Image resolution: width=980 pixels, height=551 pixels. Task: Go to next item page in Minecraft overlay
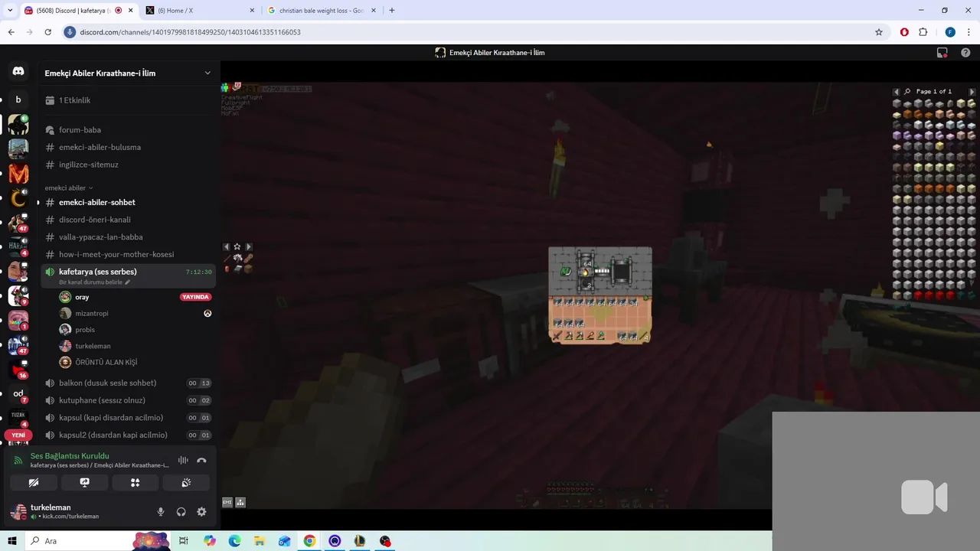point(972,92)
